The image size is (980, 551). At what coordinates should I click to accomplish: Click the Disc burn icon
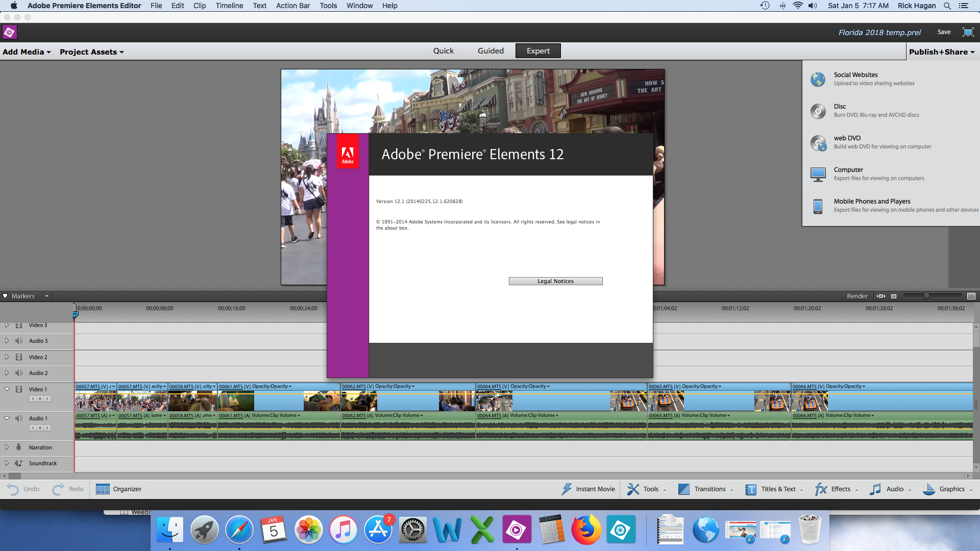coord(818,111)
